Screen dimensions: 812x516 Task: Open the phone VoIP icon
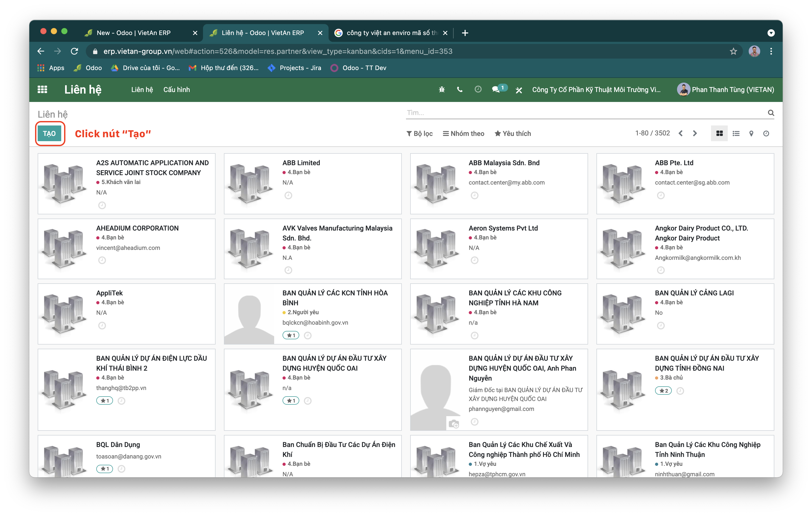(460, 90)
